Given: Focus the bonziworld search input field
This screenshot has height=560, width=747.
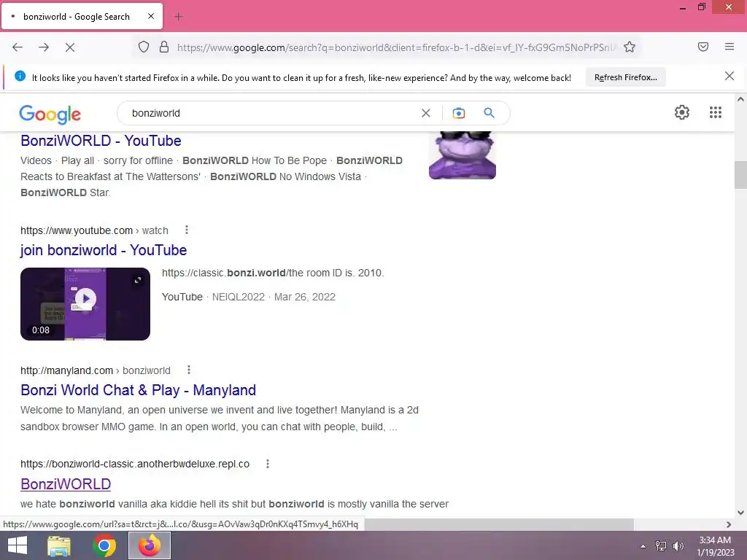Looking at the screenshot, I should [x=271, y=113].
